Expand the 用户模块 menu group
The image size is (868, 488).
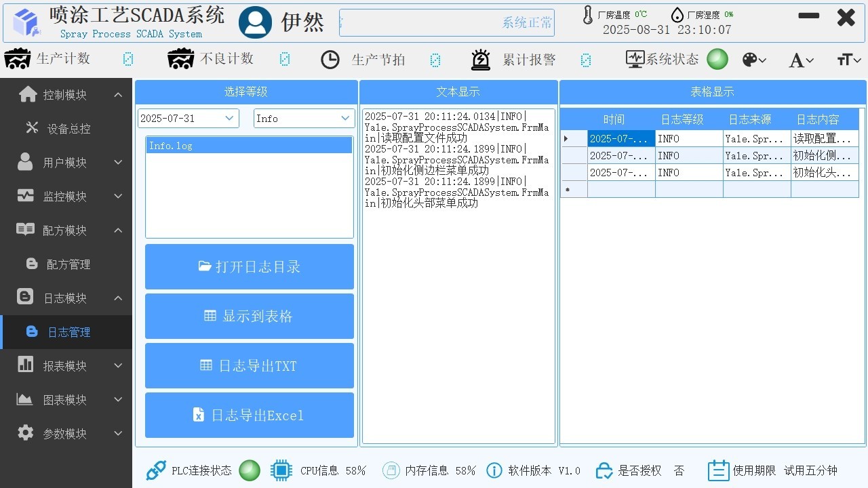118,163
